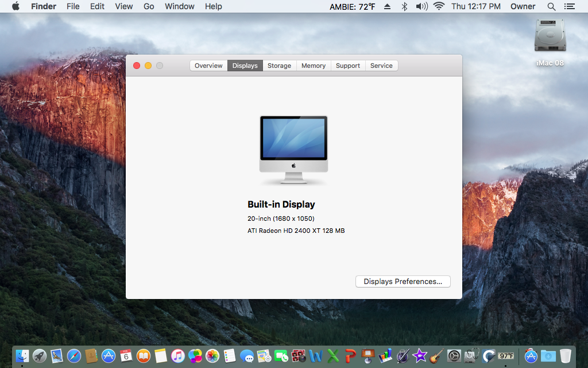
Task: Open the Help menu
Action: click(214, 6)
